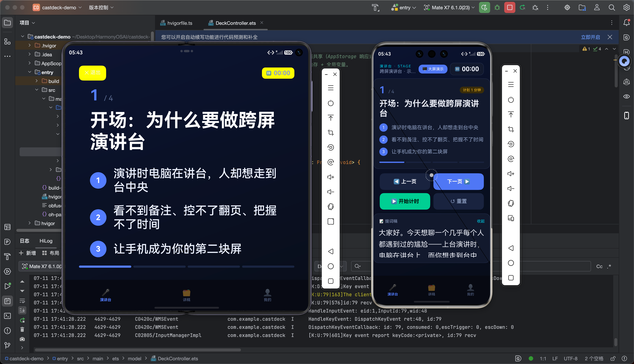634x364 pixels.
Task: Tap 上一页 button on phone
Action: coord(405,181)
